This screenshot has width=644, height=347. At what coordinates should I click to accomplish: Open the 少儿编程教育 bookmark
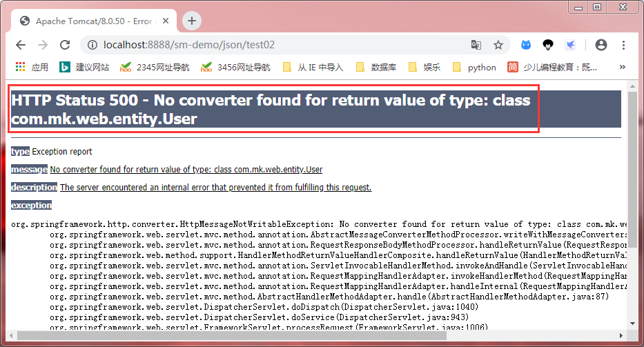552,68
